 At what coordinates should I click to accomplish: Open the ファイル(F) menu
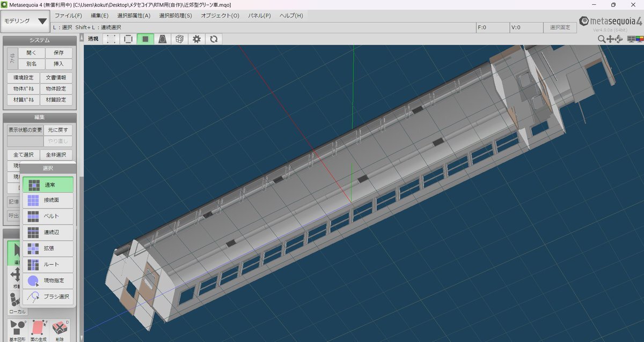point(68,16)
